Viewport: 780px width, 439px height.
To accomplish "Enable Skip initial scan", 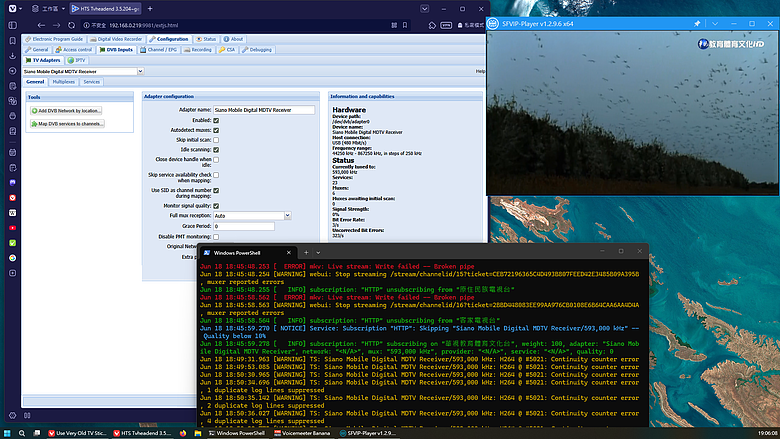I will [216, 140].
